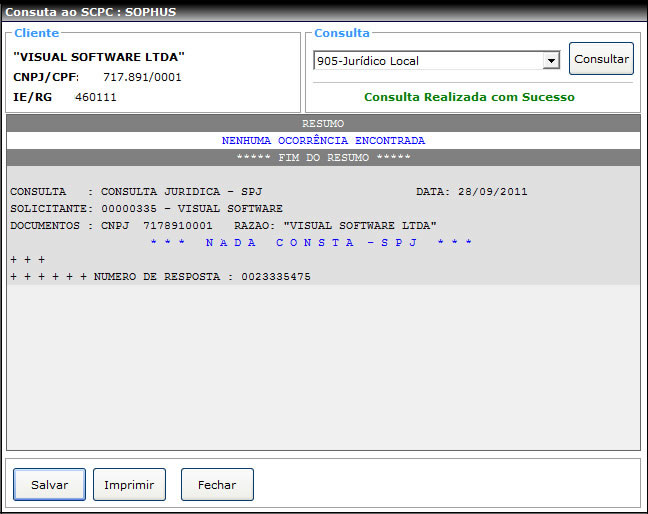Select CONSULTA JURIDICA - SPJ text

pyautogui.click(x=181, y=192)
